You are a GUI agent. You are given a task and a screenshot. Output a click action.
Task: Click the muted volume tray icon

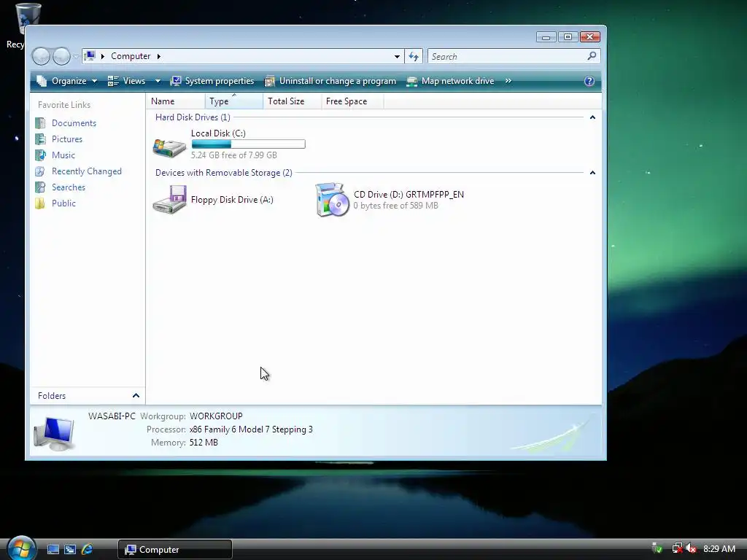(691, 549)
